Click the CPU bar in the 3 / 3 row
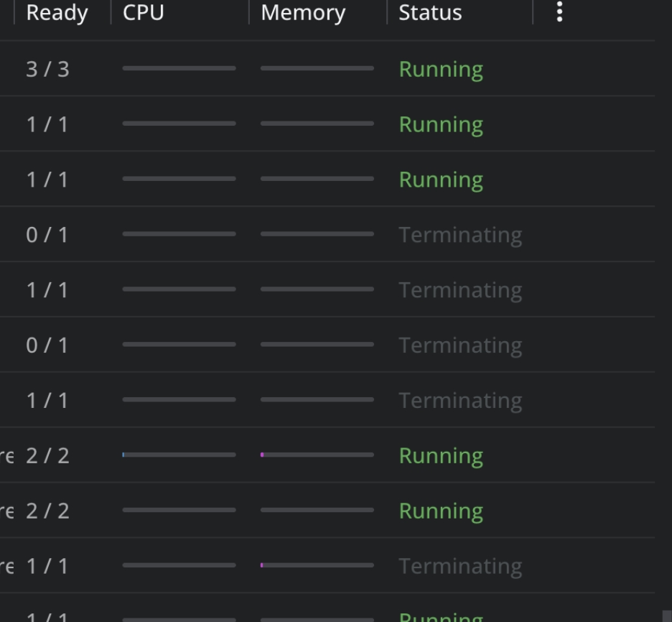The image size is (672, 622). point(179,68)
